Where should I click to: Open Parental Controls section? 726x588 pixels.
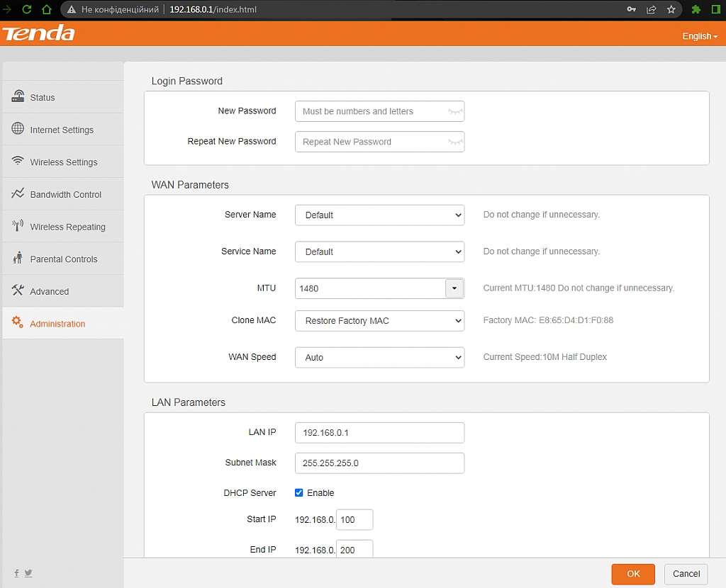tap(63, 259)
